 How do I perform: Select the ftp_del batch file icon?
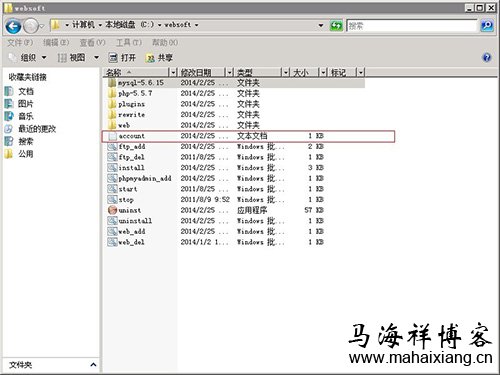112,157
